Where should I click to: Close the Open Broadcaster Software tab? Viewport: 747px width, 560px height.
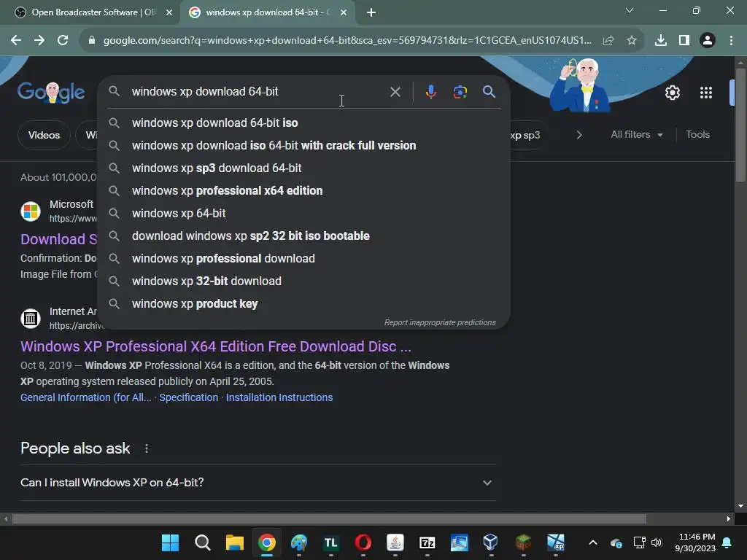[169, 12]
